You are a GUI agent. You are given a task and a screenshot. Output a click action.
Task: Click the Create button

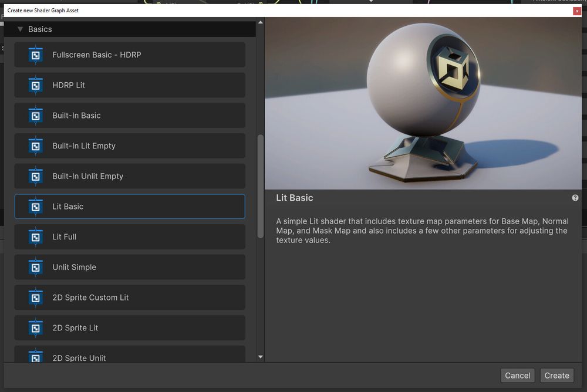click(x=556, y=376)
